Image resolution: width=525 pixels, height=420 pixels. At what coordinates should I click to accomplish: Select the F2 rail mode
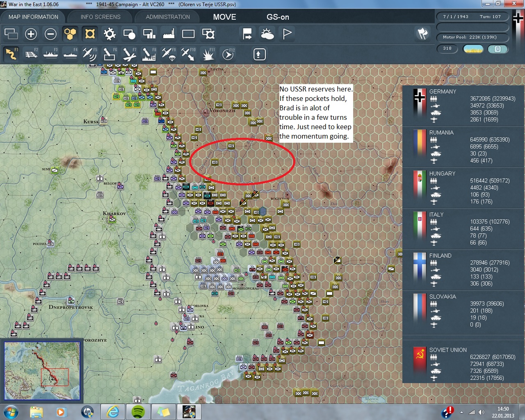click(x=31, y=54)
